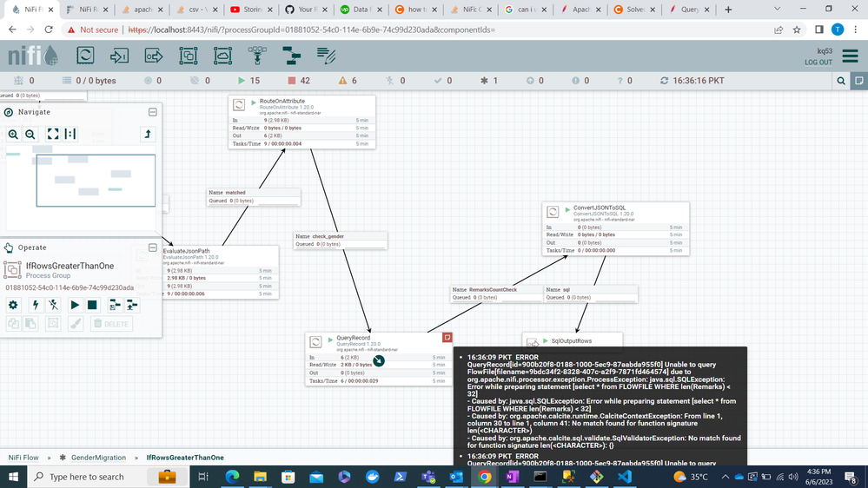Click the birdseye view minimap
The height and width of the screenshot is (488, 868).
81,181
